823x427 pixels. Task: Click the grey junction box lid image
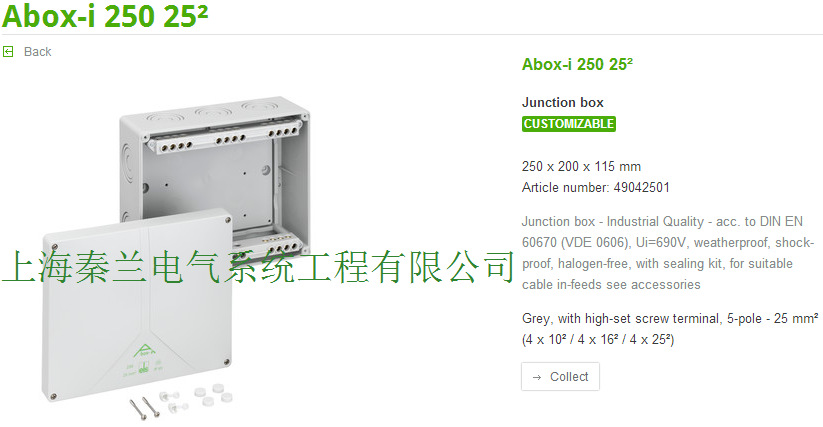(138, 304)
